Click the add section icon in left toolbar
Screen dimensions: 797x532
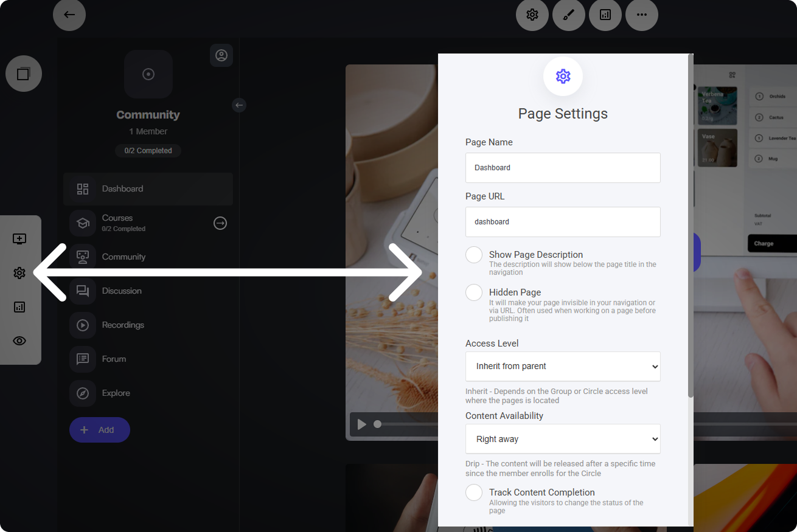tap(19, 239)
